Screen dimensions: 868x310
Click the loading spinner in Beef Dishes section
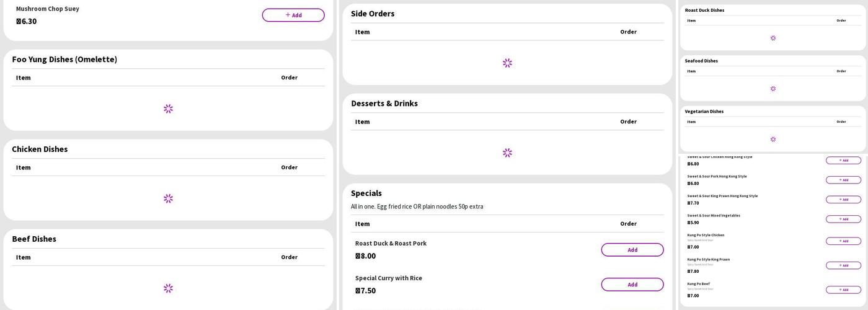point(168,288)
